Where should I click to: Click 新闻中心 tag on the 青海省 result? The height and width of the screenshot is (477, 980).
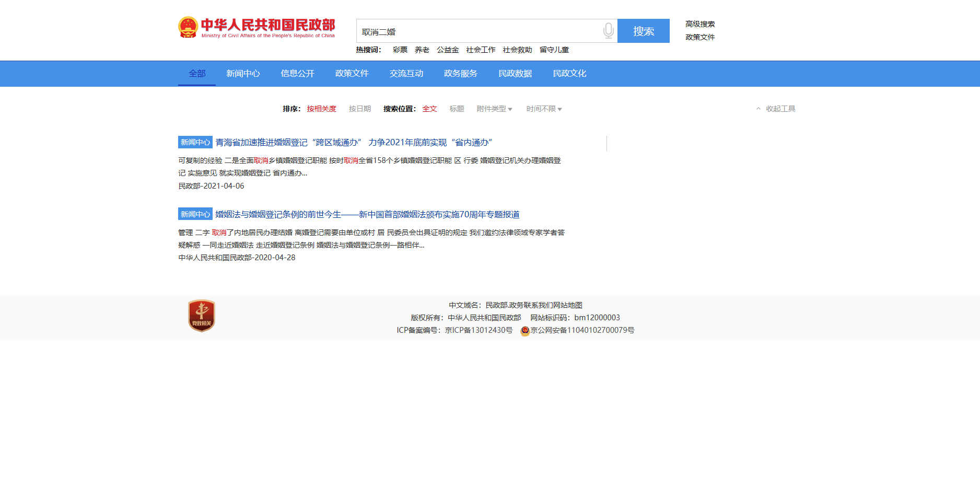[x=195, y=142]
